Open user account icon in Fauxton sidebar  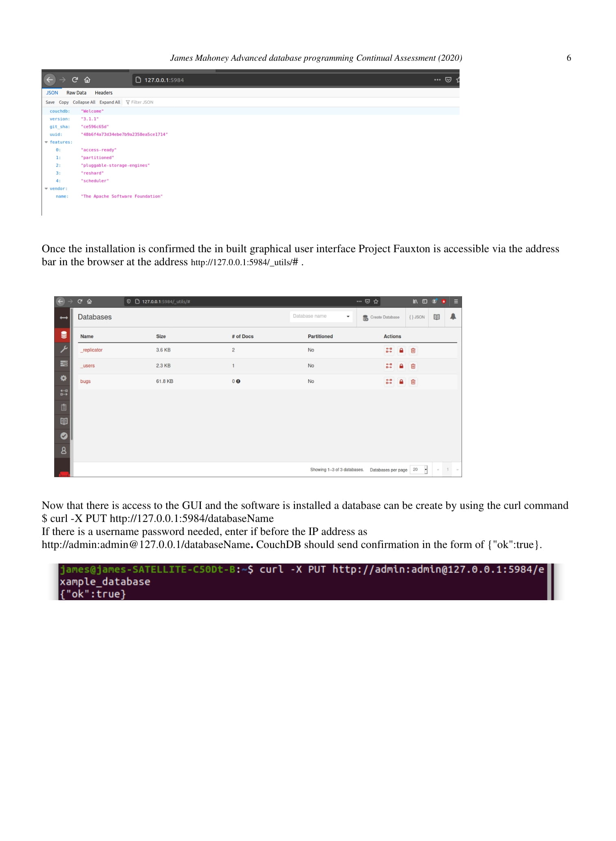coord(64,451)
